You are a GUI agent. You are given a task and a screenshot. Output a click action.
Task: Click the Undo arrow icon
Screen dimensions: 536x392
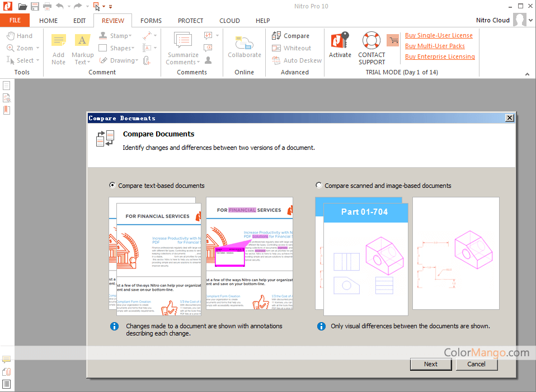pyautogui.click(x=60, y=6)
